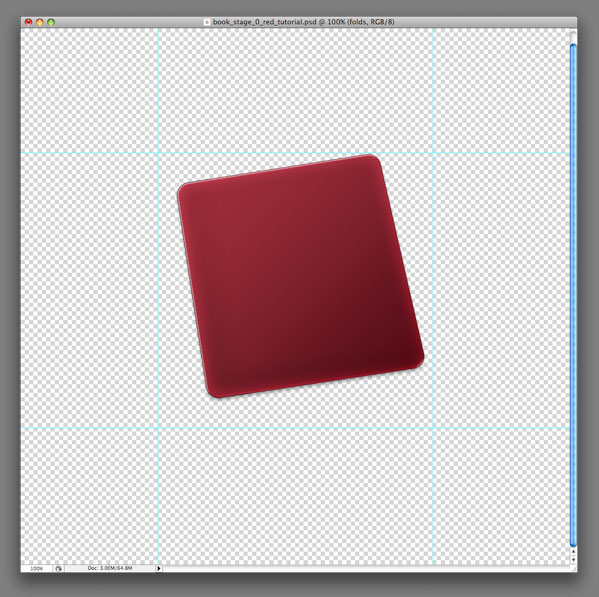
Task: Click the blue vertical scrollbar thumb
Action: point(573,295)
